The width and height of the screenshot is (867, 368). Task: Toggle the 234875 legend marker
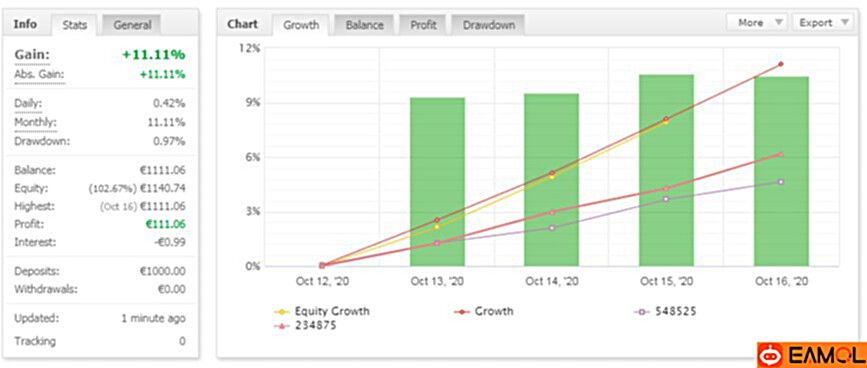click(282, 326)
